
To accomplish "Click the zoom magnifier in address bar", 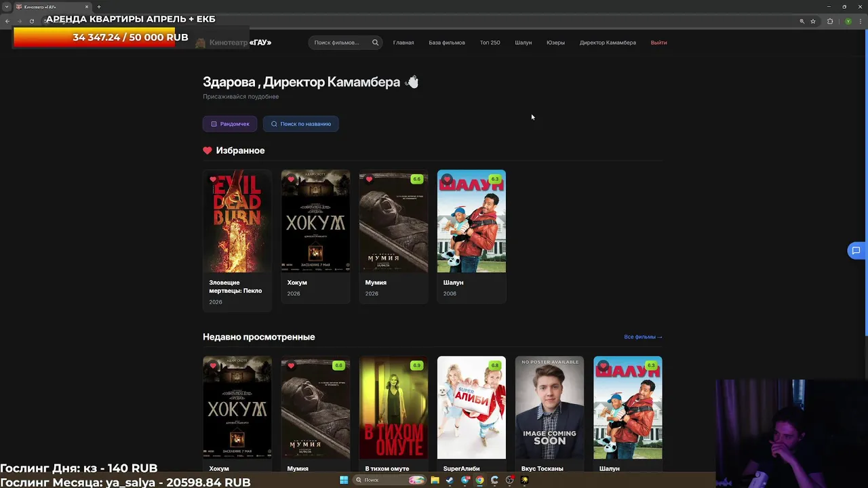I will click(802, 21).
